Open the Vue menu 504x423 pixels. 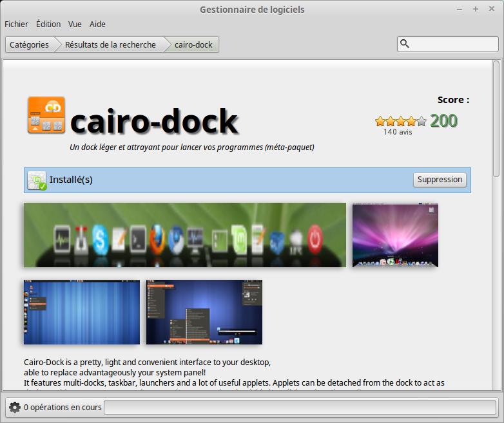pos(75,24)
